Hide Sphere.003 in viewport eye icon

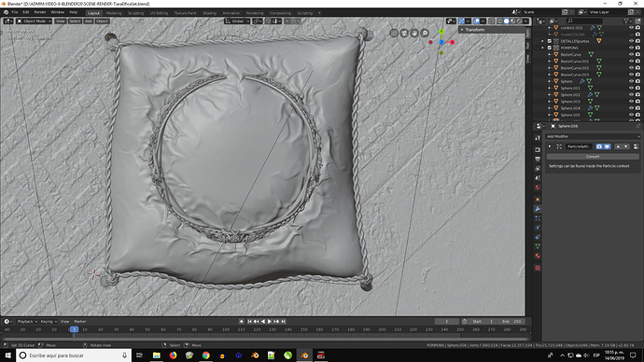point(631,102)
